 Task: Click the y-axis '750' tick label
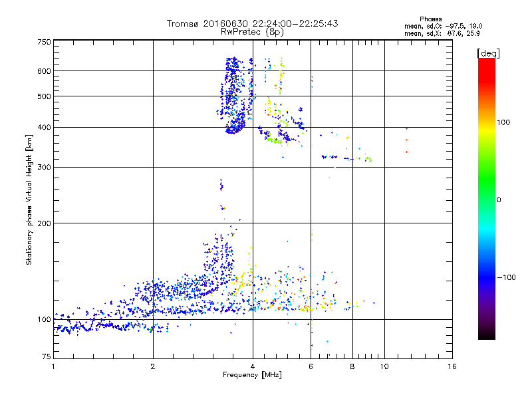coord(44,42)
